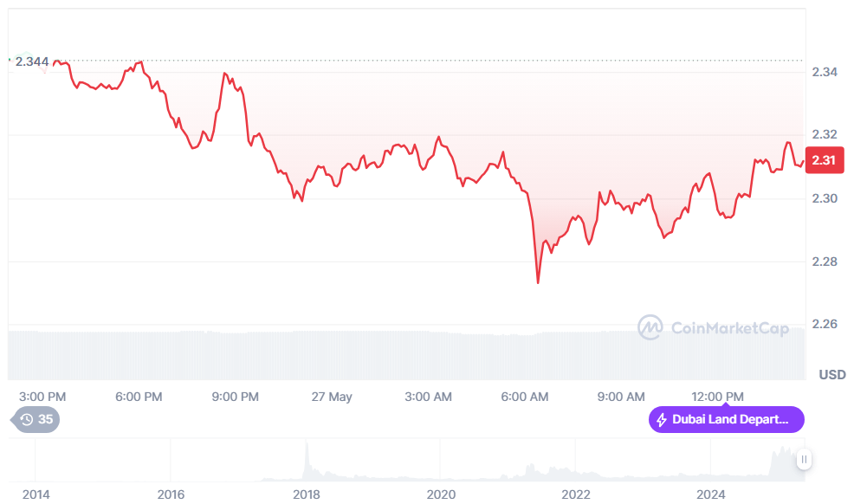Screen dimensions: 854x504
Task: Click the history clock icon badge
Action: point(27,420)
